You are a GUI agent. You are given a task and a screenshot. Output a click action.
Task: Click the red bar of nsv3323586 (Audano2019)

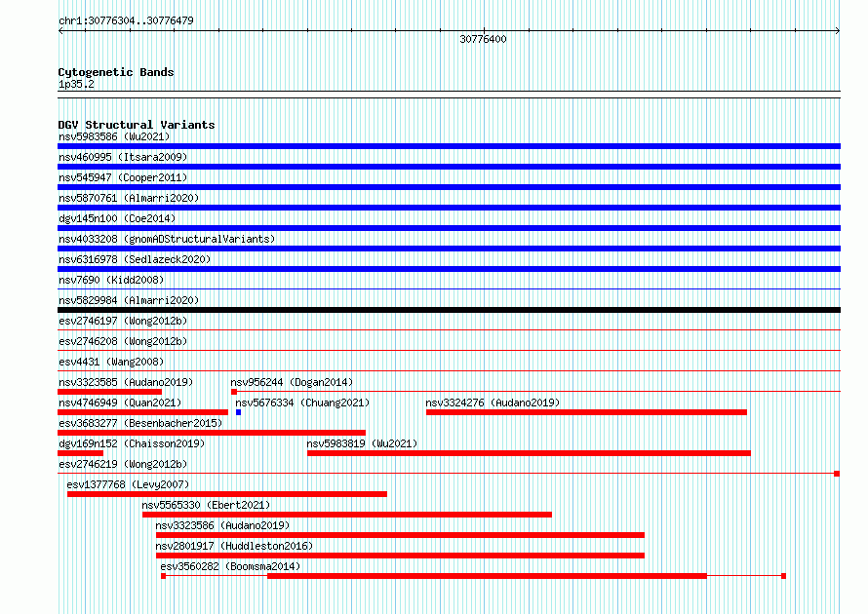[400, 535]
